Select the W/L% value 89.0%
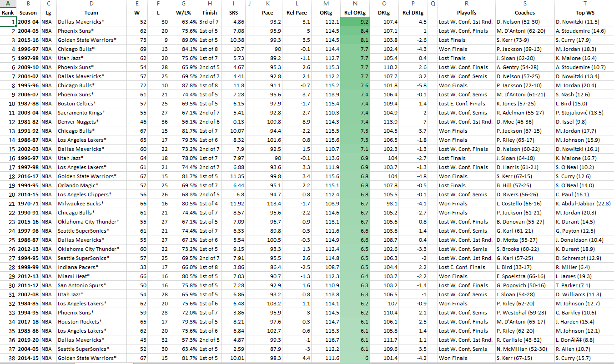This screenshot has width=614, height=364. pos(183,40)
